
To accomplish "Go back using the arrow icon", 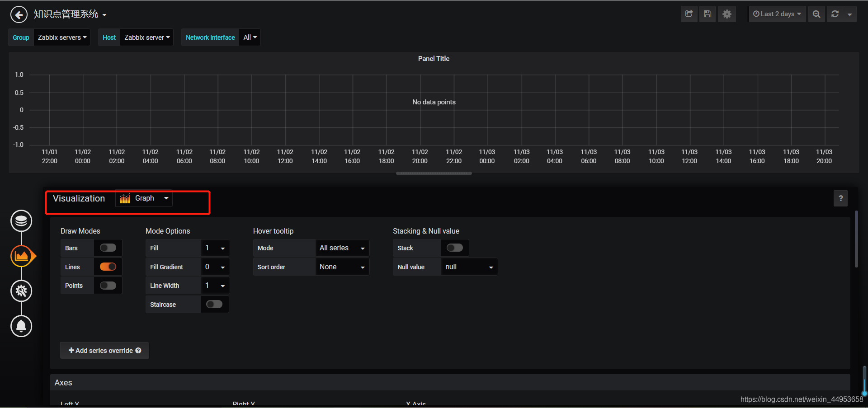I will pos(19,15).
